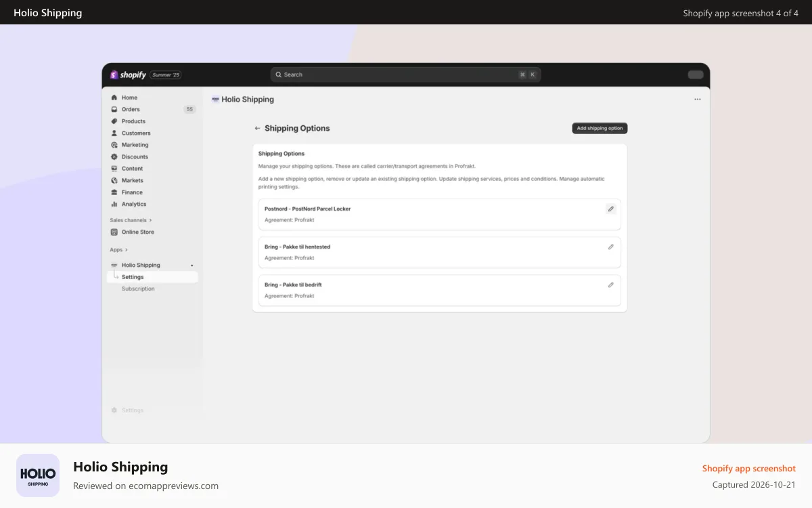The height and width of the screenshot is (508, 812).
Task: Click the Reviewed on ecomappreviews.com text
Action: (145, 486)
